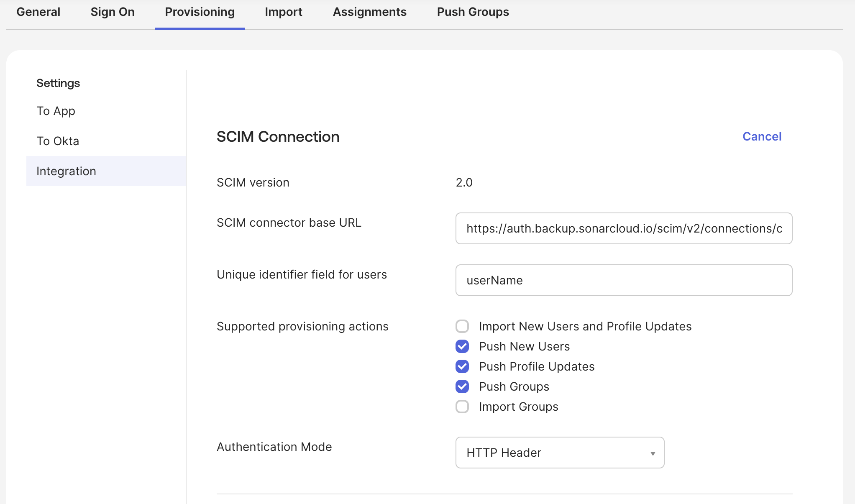Click the SCIM version value 2.0

tap(464, 182)
